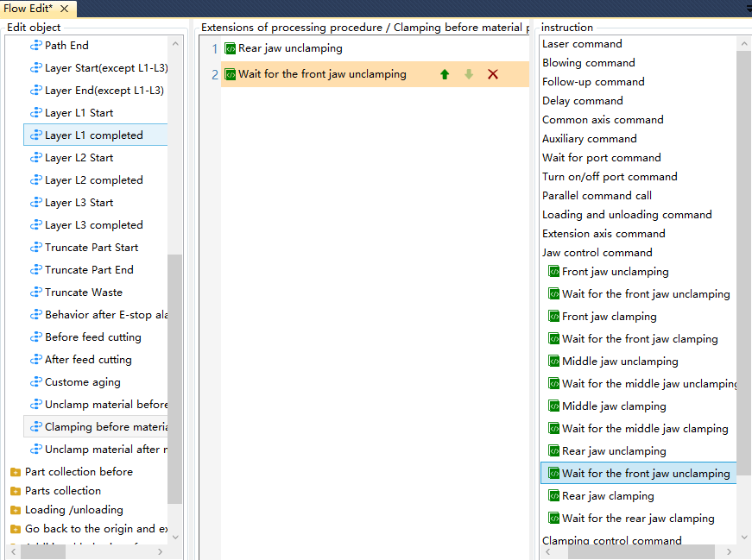Click the Edit object scroll-down arrow
The height and width of the screenshot is (560, 752).
click(175, 538)
